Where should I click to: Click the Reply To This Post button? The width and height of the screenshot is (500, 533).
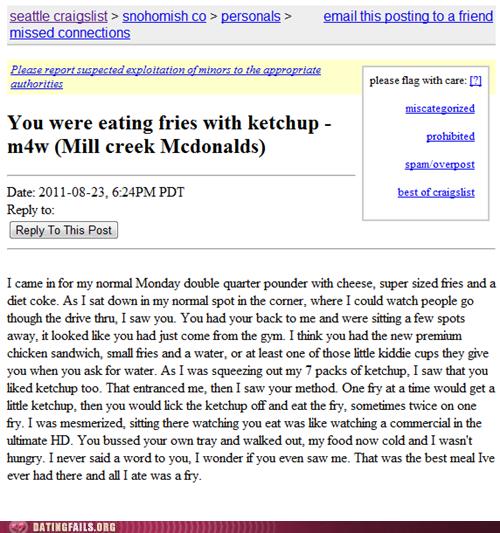click(x=64, y=230)
